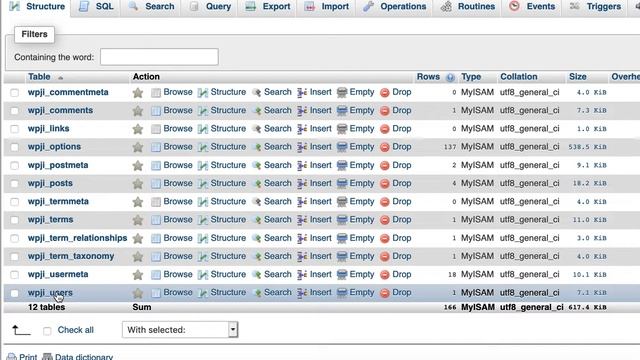Image resolution: width=640 pixels, height=360 pixels.
Task: Browse icon in wpji_comments row
Action: tap(156, 111)
